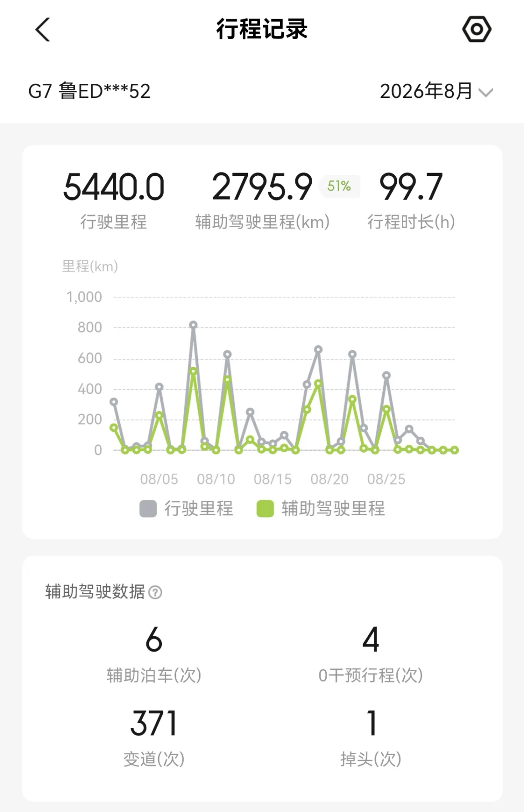Image resolution: width=524 pixels, height=812 pixels.
Task: Open the hexagon settings icon
Action: tap(477, 30)
